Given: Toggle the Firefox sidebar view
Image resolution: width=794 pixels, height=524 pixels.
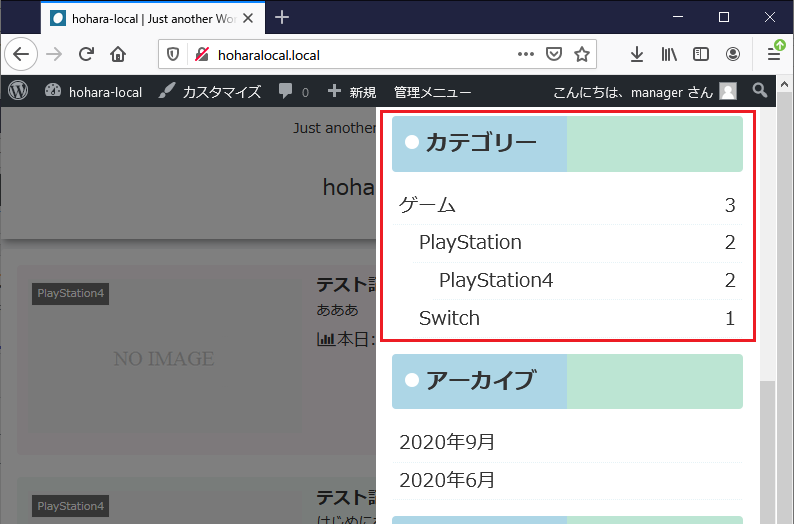Looking at the screenshot, I should (x=701, y=55).
